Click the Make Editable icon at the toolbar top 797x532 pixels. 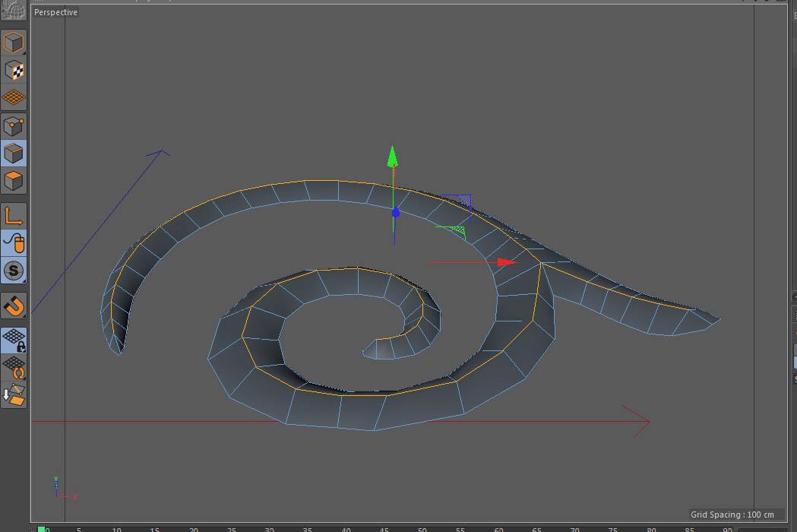coord(14,10)
